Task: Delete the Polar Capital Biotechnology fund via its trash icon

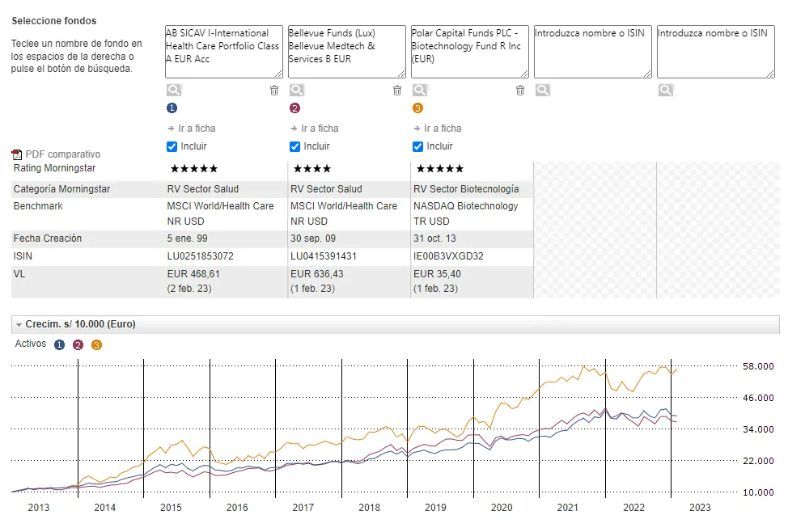Action: [x=520, y=91]
